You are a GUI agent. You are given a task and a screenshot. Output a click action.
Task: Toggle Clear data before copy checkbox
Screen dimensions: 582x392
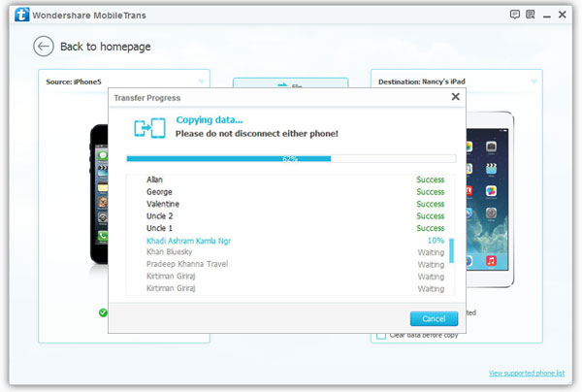point(381,335)
